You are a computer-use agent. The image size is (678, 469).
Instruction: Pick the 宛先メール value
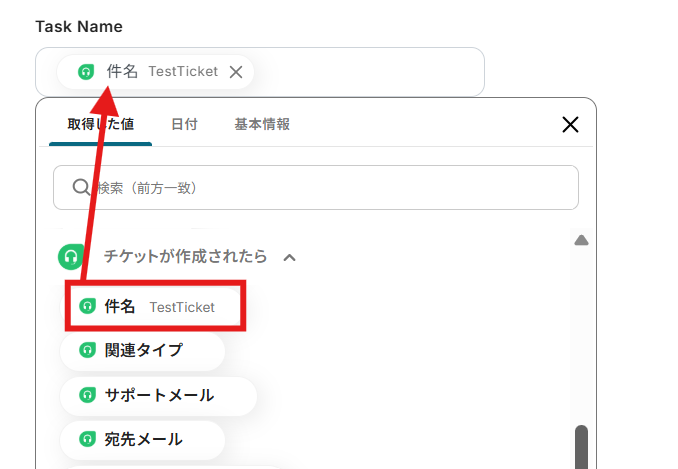(x=144, y=439)
